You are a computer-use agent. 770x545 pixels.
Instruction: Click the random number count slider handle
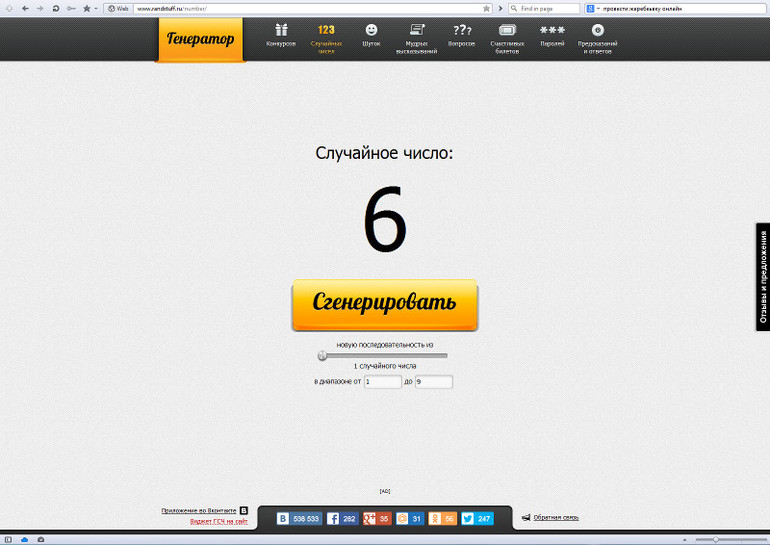click(322, 355)
